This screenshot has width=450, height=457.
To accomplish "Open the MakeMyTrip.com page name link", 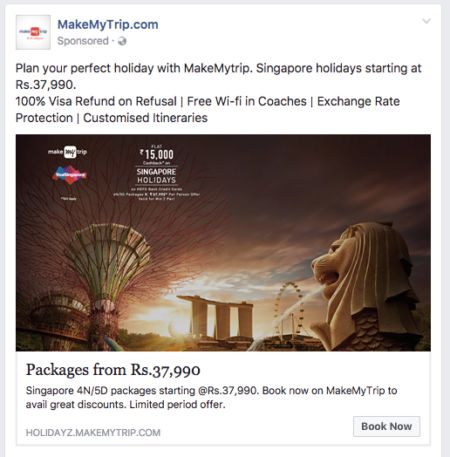I will (108, 25).
